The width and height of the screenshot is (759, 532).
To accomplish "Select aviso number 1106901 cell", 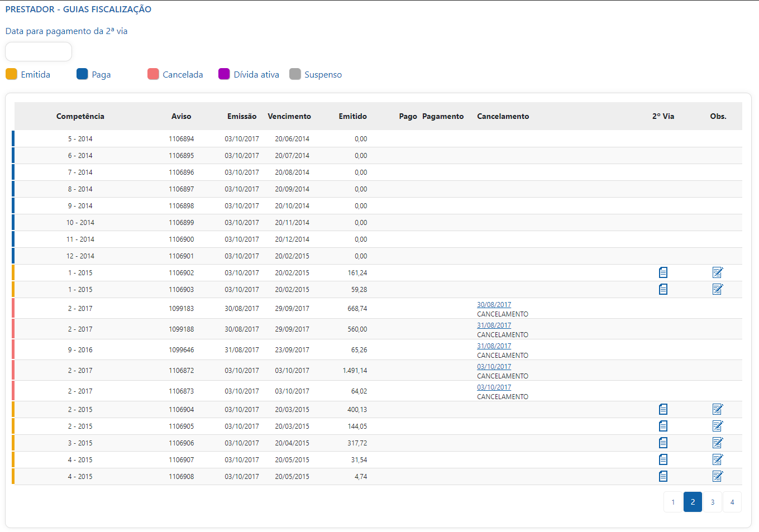I will [182, 256].
